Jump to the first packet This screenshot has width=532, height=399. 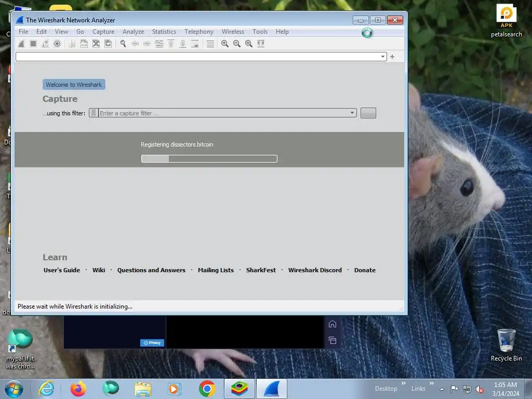click(x=171, y=44)
